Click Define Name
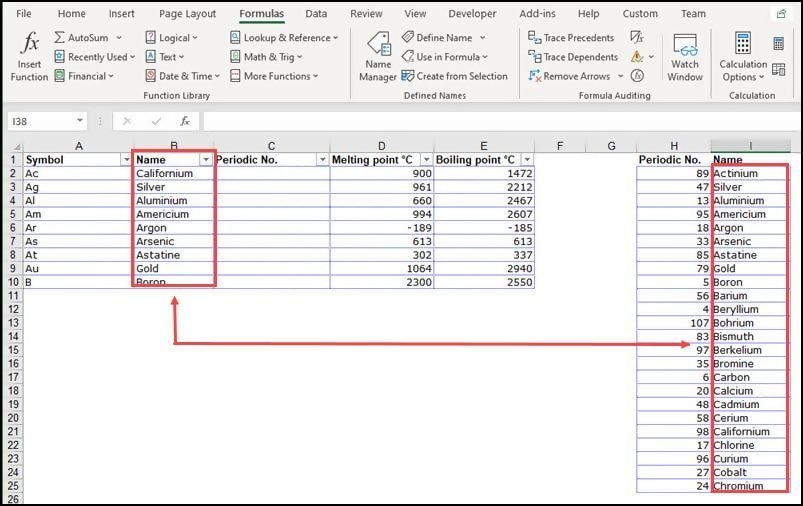 438,37
